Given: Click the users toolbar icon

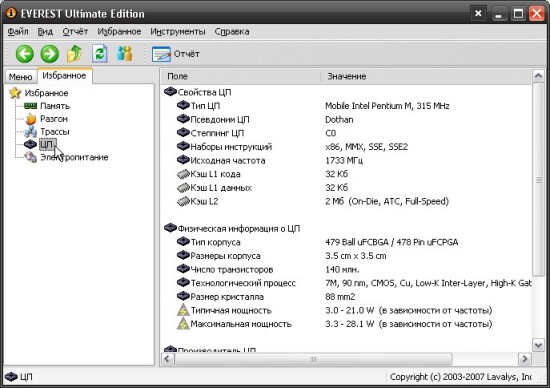Looking at the screenshot, I should (125, 54).
